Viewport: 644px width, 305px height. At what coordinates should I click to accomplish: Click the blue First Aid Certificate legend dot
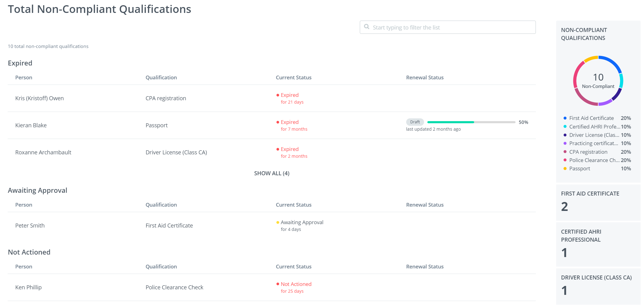(x=565, y=118)
